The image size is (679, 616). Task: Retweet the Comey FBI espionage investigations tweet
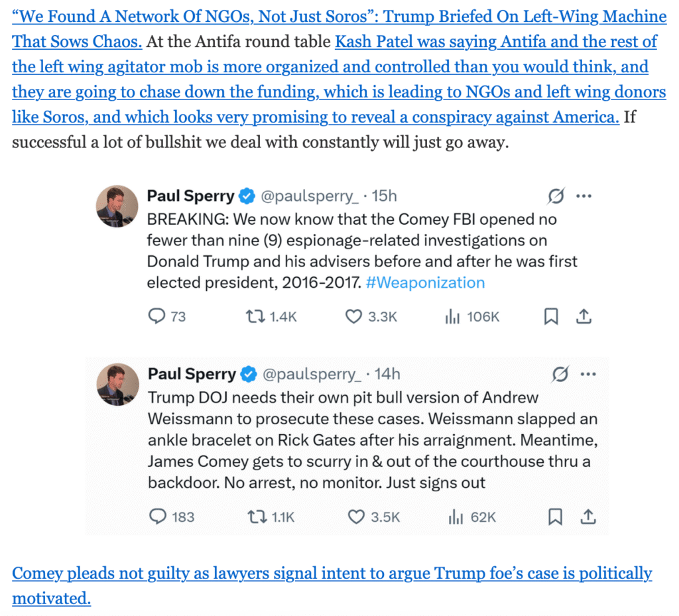(254, 317)
